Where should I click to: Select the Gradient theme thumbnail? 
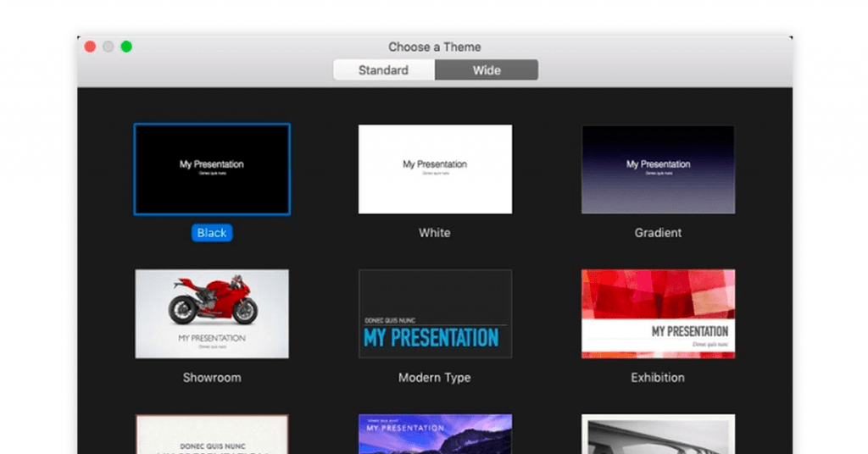coord(658,169)
